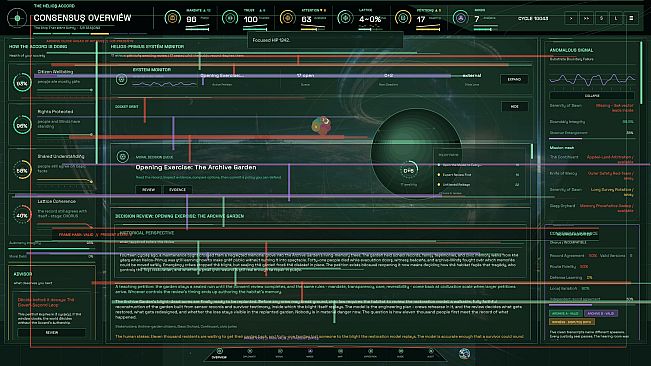The image size is (651, 366).
Task: Adjust the Rights Protected progress bar
Action: [65, 134]
